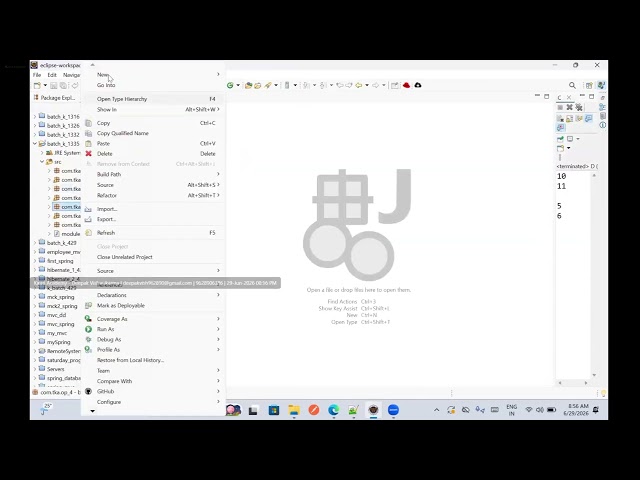Viewport: 640px width, 480px height.
Task: Expand the mvc_spring project
Action: click(x=35, y=324)
